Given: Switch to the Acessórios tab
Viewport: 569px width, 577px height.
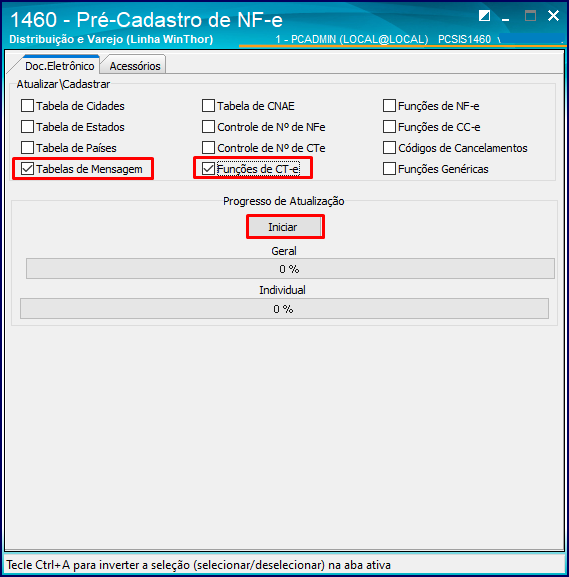Looking at the screenshot, I should (135, 66).
